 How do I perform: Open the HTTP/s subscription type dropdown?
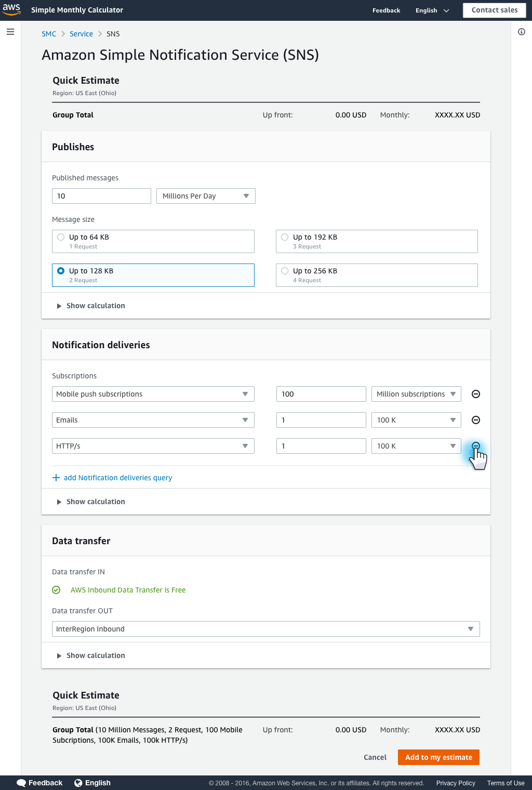point(153,446)
